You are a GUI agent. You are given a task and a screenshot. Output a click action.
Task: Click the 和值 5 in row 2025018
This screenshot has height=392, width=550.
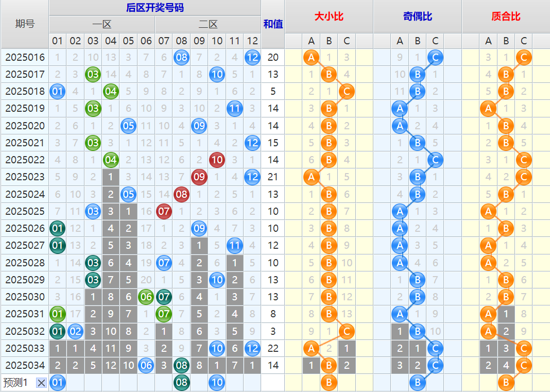pyautogui.click(x=273, y=91)
